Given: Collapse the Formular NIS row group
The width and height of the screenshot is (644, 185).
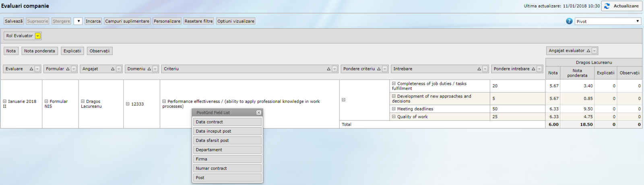Looking at the screenshot, I should [46, 102].
